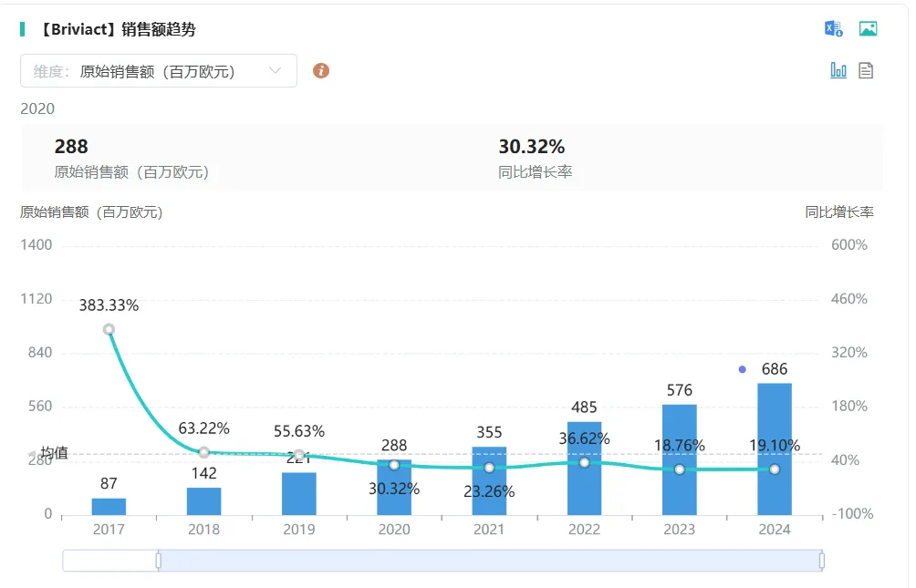Image resolution: width=916 pixels, height=588 pixels.
Task: Open the 维度 dimension dropdown
Action: point(158,70)
